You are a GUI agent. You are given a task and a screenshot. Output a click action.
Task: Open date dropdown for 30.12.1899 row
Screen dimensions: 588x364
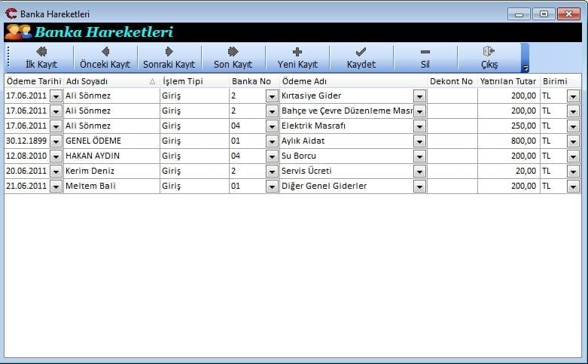tap(56, 141)
